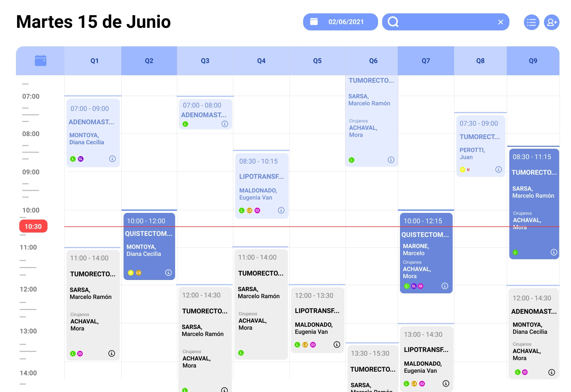
Task: Select the Q7 column header
Action: pos(426,61)
